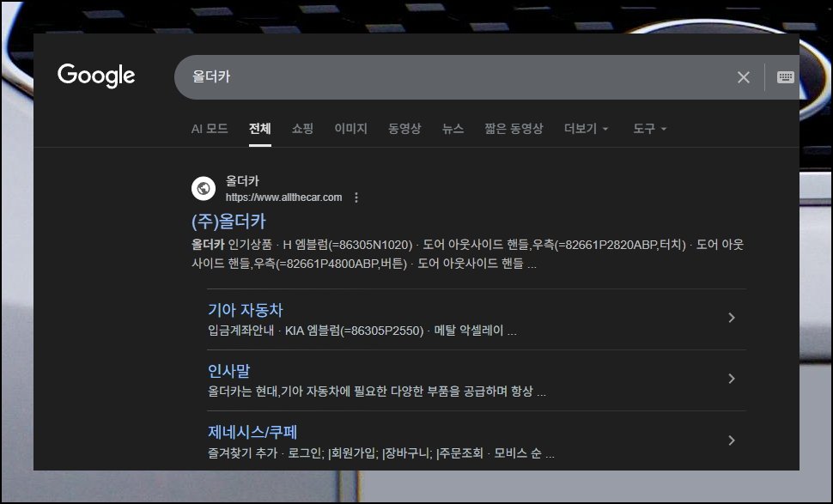Select the 전체 tab

260,129
